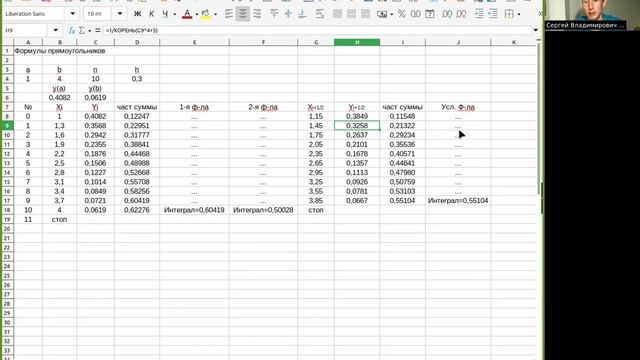Click the Sum sigma icon

coord(82,30)
